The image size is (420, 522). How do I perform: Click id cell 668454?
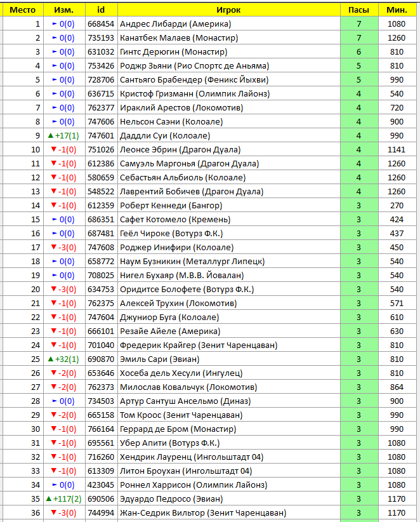[102, 24]
